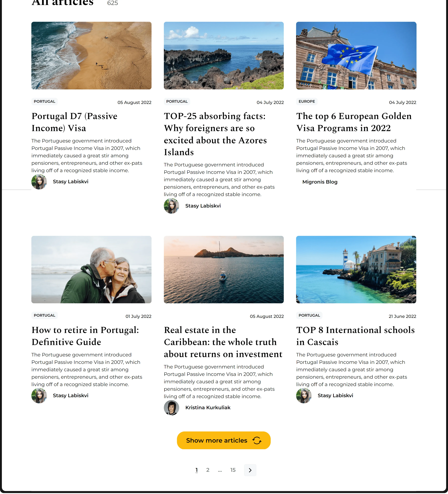Click Stasy Labiskvi avatar under retire in Portugal article
This screenshot has width=448, height=494.
tap(39, 396)
